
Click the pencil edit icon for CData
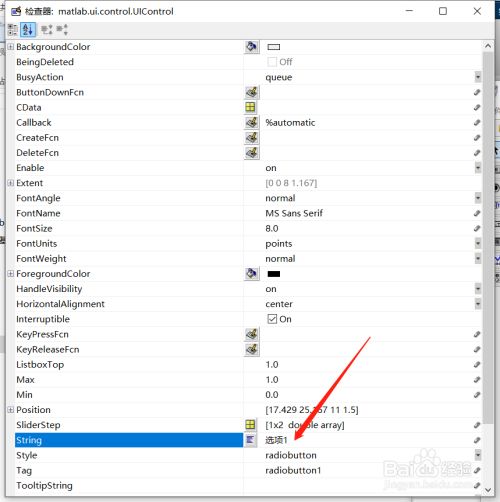click(477, 107)
